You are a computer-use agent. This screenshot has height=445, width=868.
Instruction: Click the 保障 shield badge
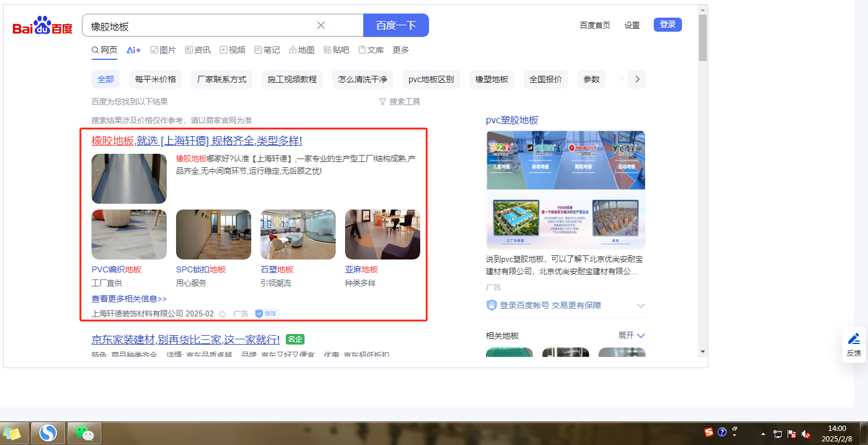[x=267, y=313]
